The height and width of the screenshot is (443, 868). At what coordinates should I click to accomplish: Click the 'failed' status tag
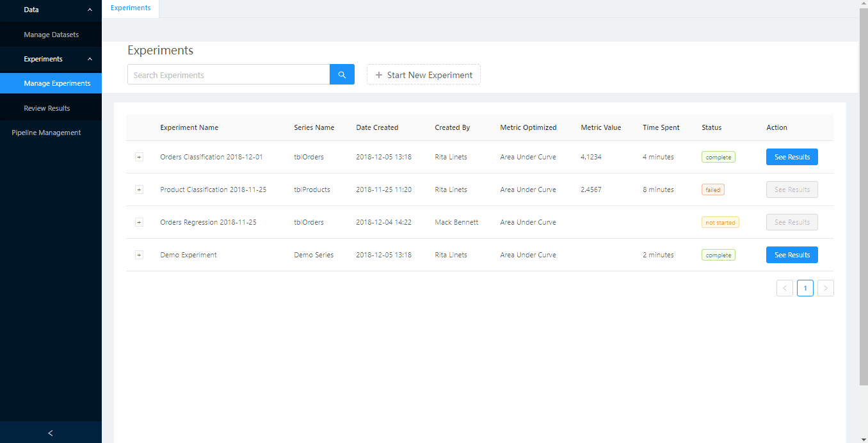(713, 189)
